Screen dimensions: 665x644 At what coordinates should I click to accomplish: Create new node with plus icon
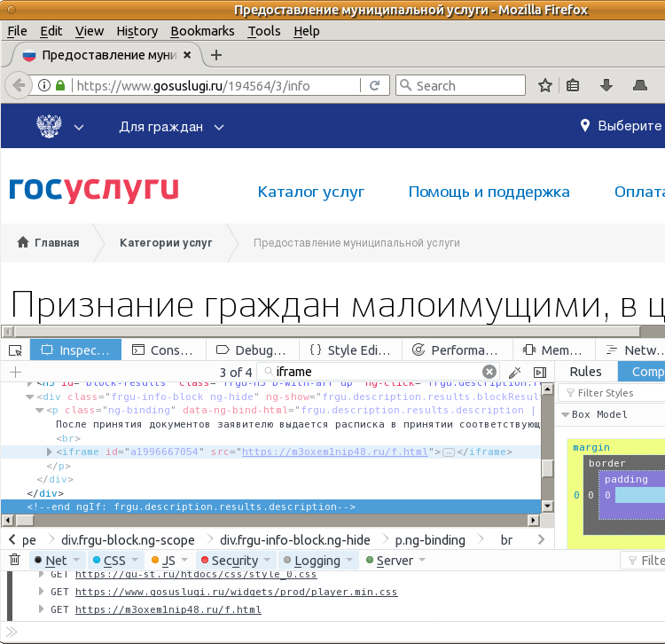click(x=15, y=373)
